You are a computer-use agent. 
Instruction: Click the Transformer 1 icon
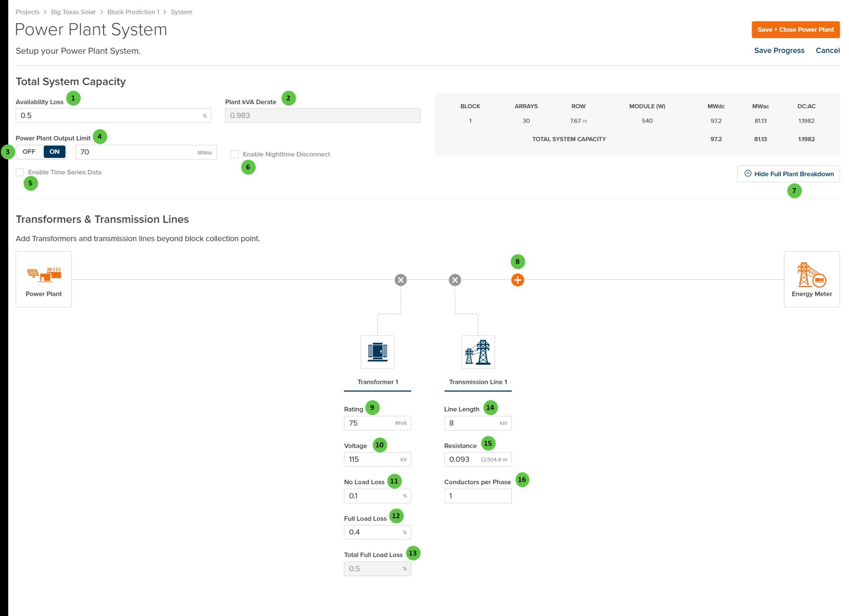click(377, 352)
